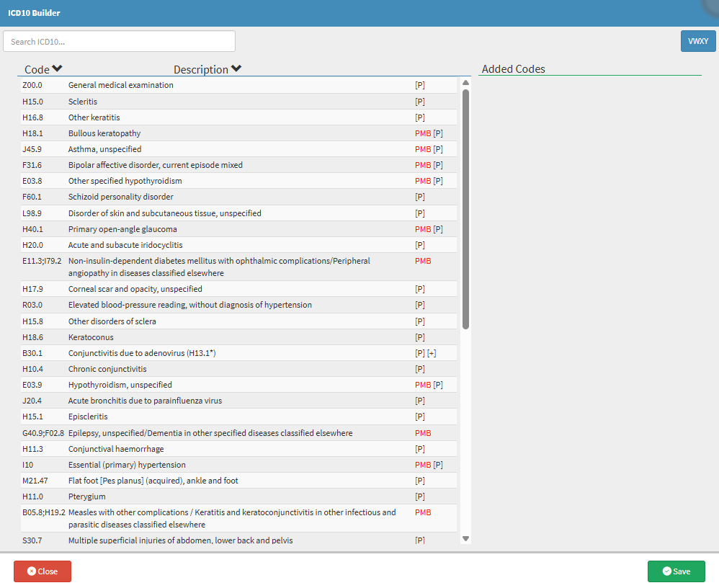The width and height of the screenshot is (719, 588).
Task: Sort by Description chevron arrow
Action: click(236, 68)
